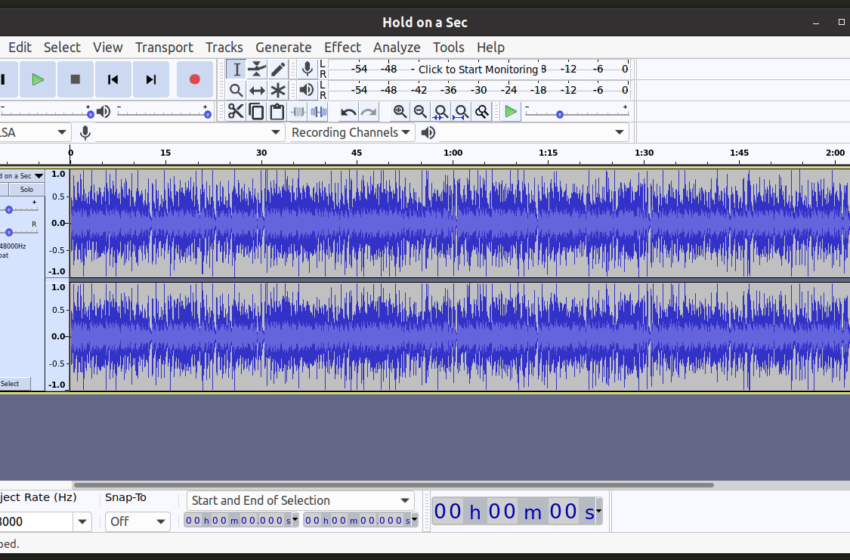
Task: Open the Generate menu
Action: click(x=284, y=47)
